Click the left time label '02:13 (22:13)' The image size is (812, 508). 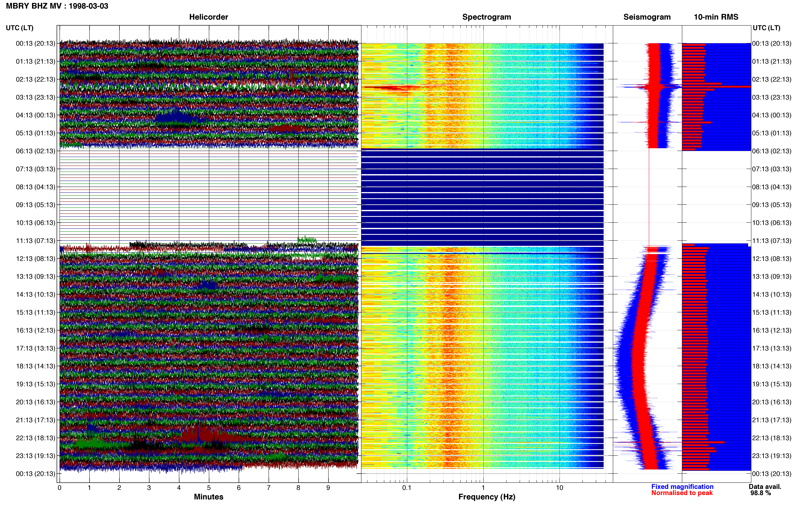35,79
